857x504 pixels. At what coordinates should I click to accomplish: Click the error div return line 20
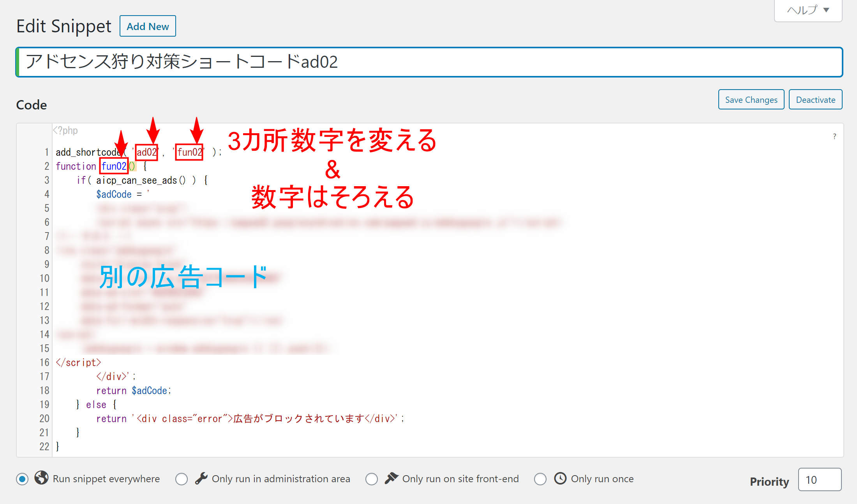(x=250, y=418)
